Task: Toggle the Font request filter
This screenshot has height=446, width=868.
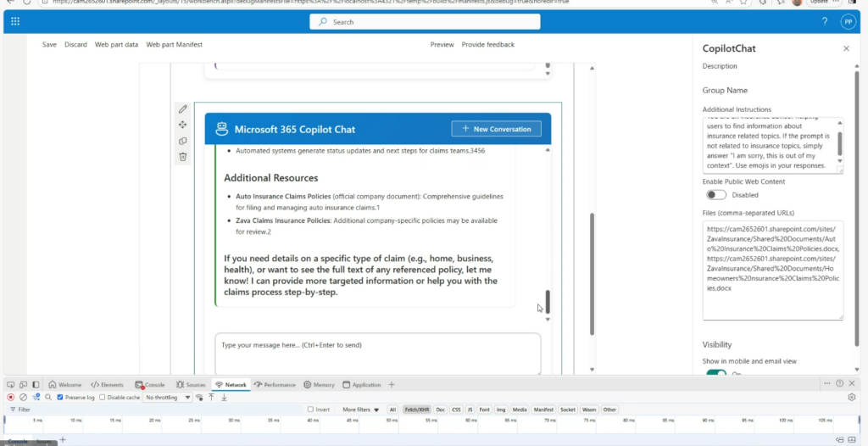Action: (x=484, y=410)
